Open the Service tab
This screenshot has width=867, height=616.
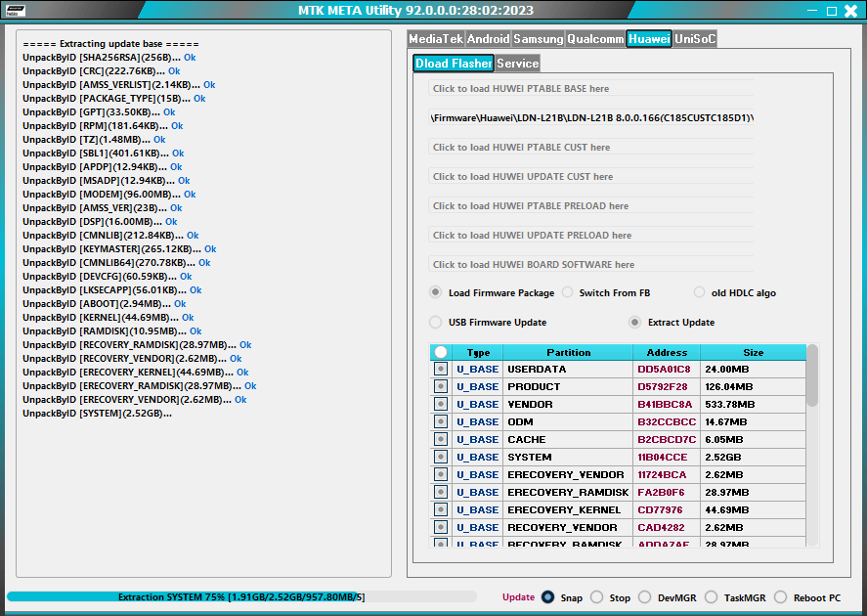(517, 63)
